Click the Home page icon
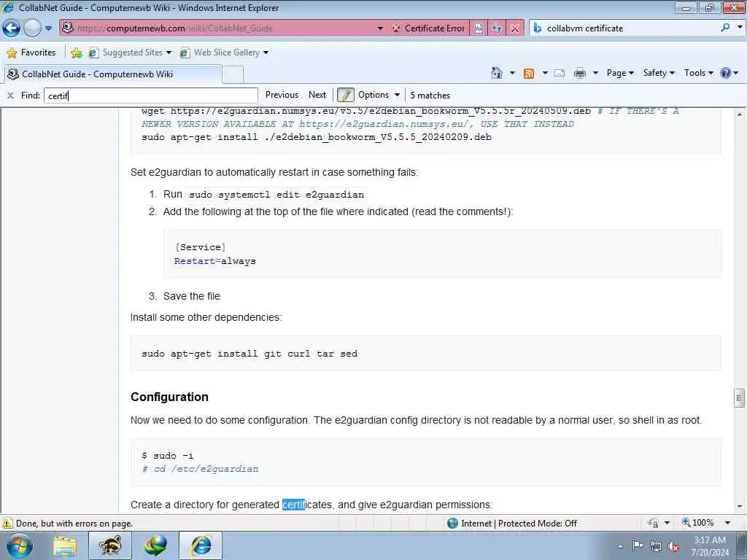Image resolution: width=747 pixels, height=560 pixels. pyautogui.click(x=496, y=73)
